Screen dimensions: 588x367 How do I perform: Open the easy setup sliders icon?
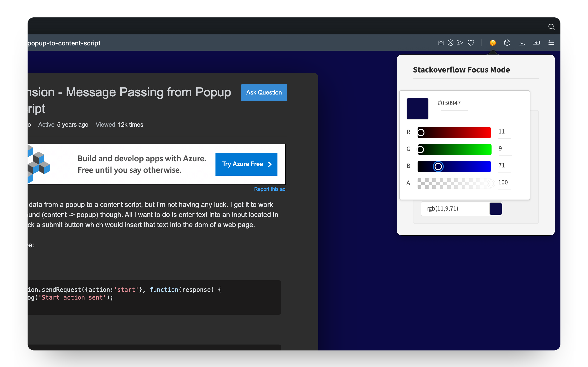pos(551,43)
